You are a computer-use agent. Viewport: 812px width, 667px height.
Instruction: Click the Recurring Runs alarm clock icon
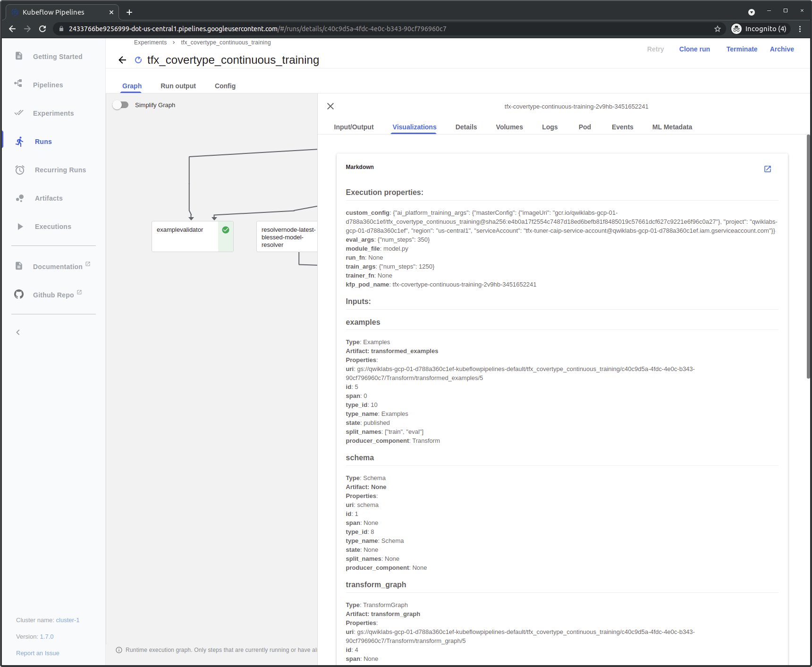(20, 170)
